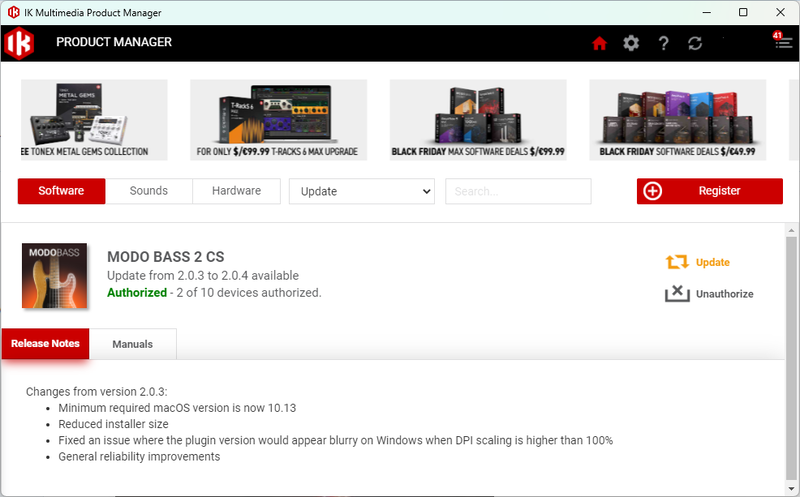This screenshot has height=497, width=800.
Task: Click the plus icon on Register button
Action: [x=653, y=191]
